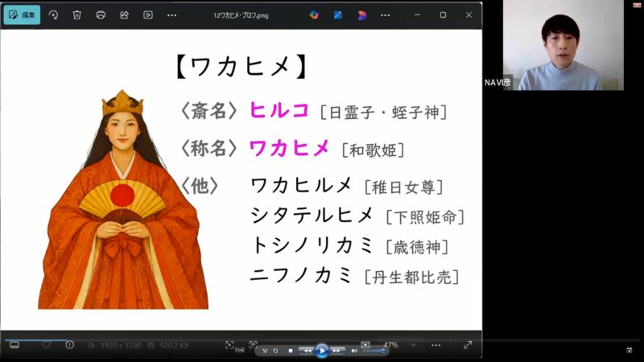Share the image via the share icon
Screen dimensions: 644x362
click(124, 15)
